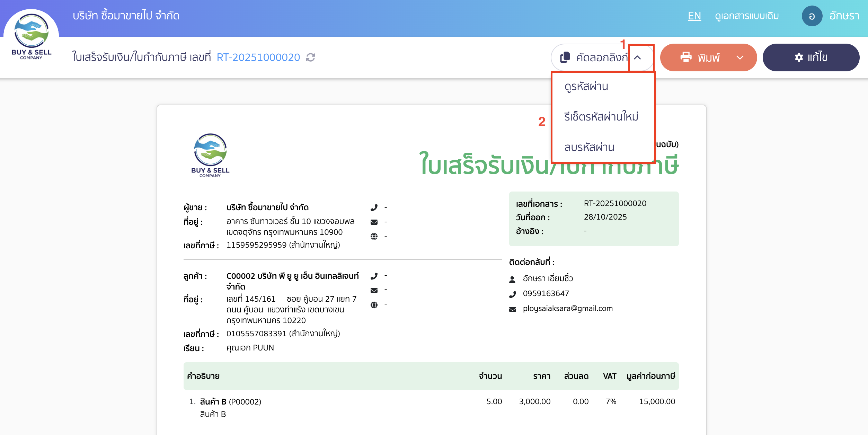Screen dimensions: 868x435
Task: Click the person icon next to อักษรา เอี่ยมชั้ว
Action: pos(513,278)
